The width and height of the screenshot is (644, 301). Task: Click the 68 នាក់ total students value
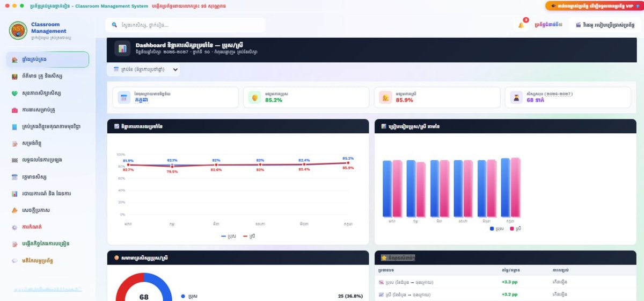(x=536, y=100)
